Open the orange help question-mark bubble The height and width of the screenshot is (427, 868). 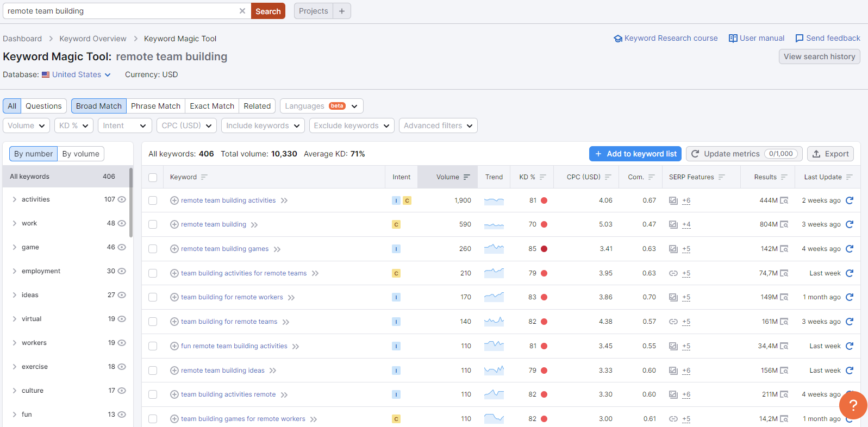point(853,405)
